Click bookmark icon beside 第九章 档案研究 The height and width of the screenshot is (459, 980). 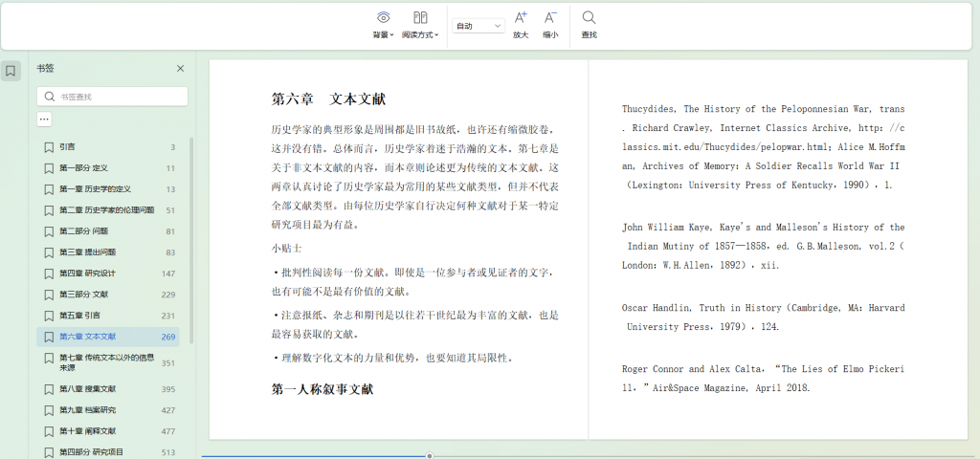point(49,410)
